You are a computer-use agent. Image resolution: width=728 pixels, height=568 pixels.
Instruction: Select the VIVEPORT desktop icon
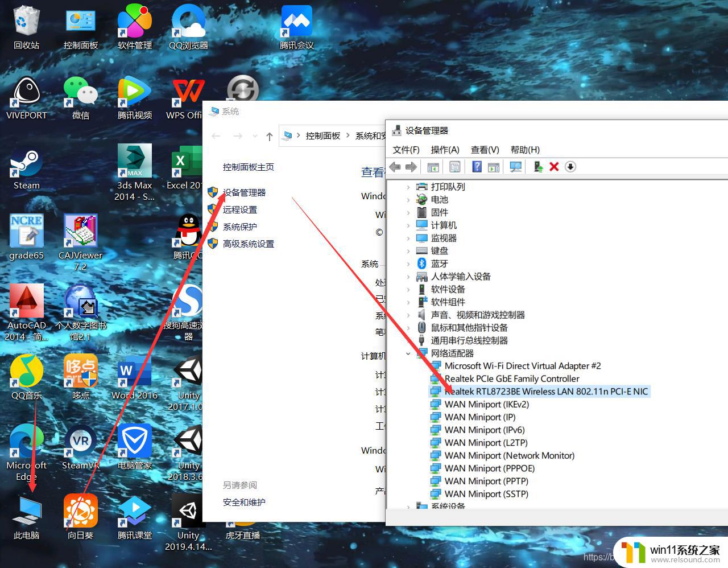click(26, 98)
